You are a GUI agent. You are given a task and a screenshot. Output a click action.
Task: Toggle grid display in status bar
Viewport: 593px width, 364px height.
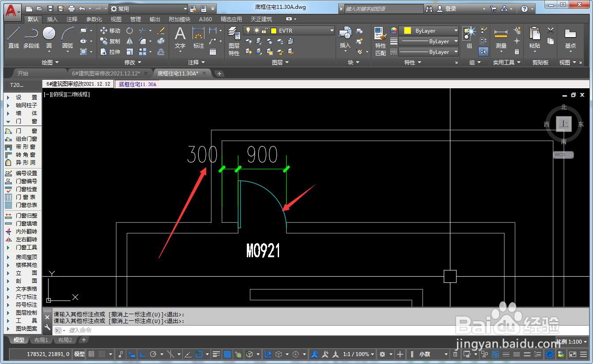(91, 354)
